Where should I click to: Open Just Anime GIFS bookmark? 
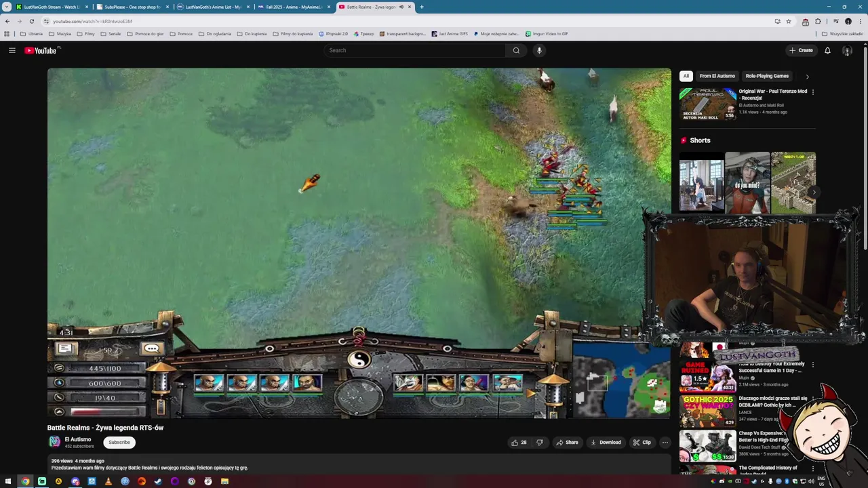(x=450, y=33)
